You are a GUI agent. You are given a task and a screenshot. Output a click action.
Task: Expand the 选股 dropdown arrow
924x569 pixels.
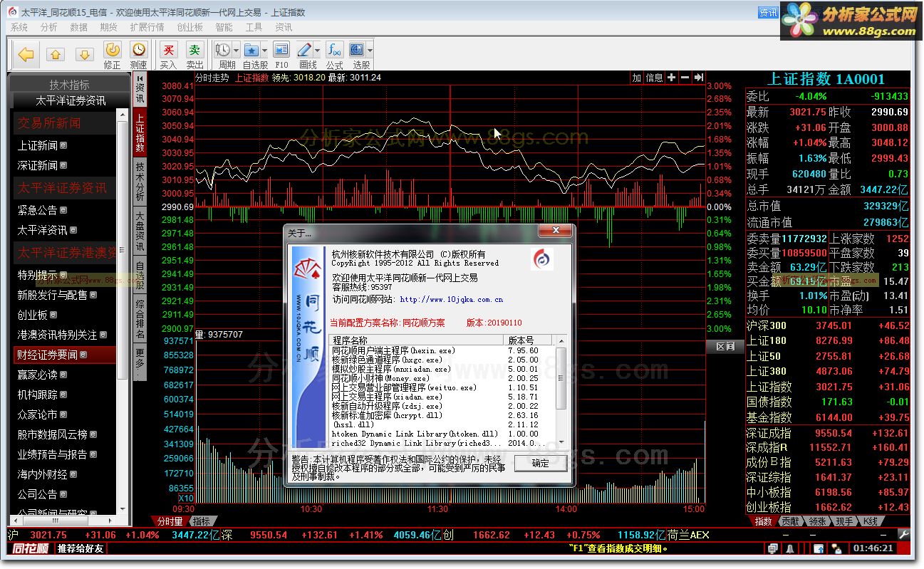tap(370, 51)
